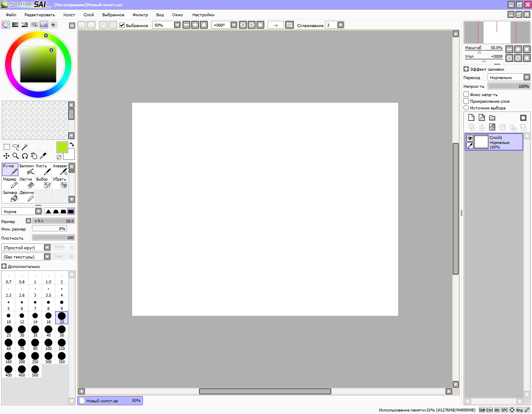Clear the layer with eraser icon
This screenshot has width=532, height=414.
pos(492,127)
